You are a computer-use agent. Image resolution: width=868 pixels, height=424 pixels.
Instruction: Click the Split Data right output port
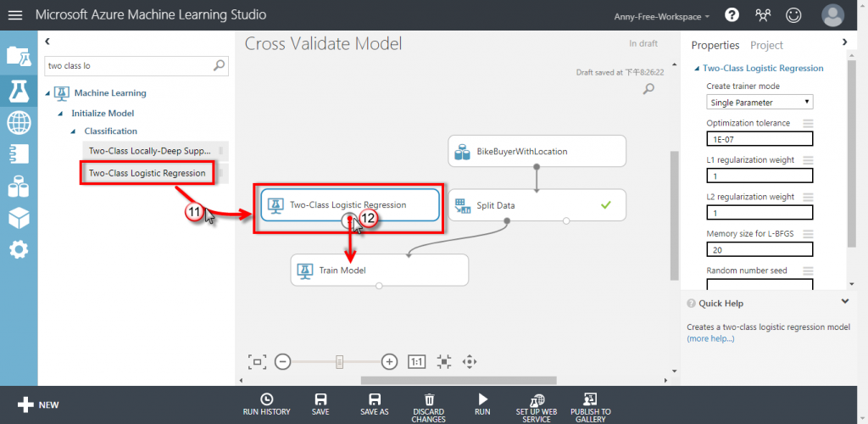tap(565, 220)
